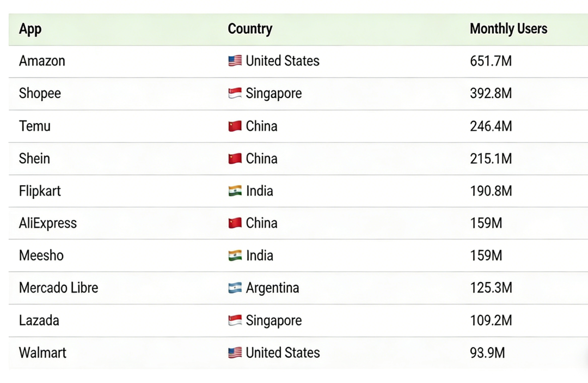Select the Amazon app name

(x=42, y=61)
